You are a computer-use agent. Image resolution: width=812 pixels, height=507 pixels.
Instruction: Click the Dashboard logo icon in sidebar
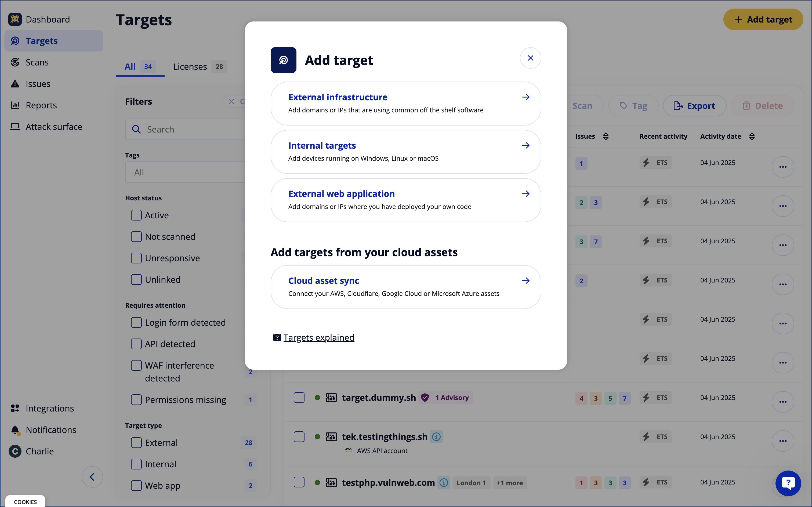click(x=15, y=19)
